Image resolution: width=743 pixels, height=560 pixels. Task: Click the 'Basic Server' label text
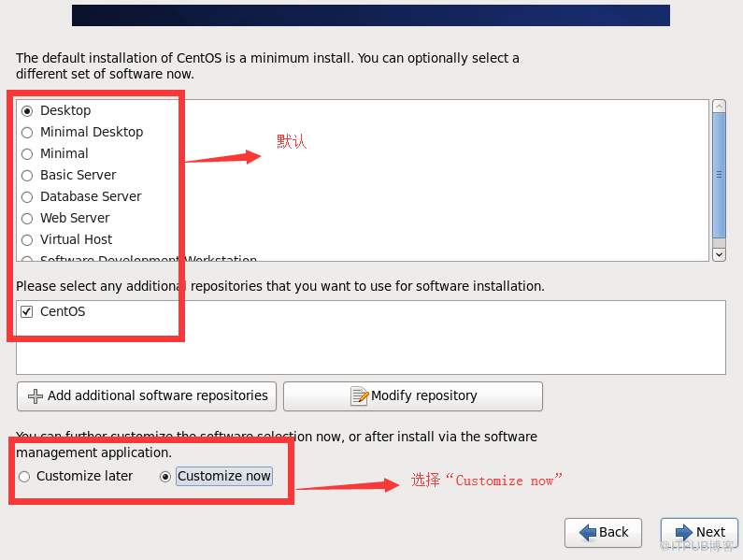[79, 175]
